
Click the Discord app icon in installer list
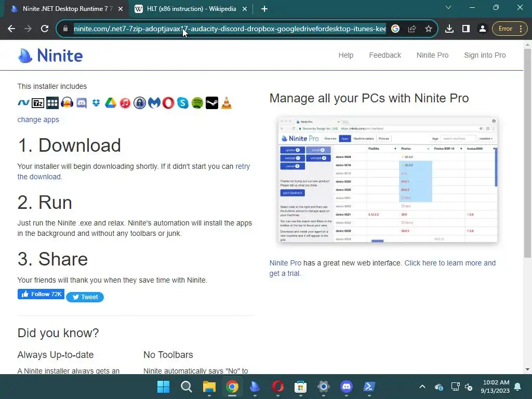(82, 103)
